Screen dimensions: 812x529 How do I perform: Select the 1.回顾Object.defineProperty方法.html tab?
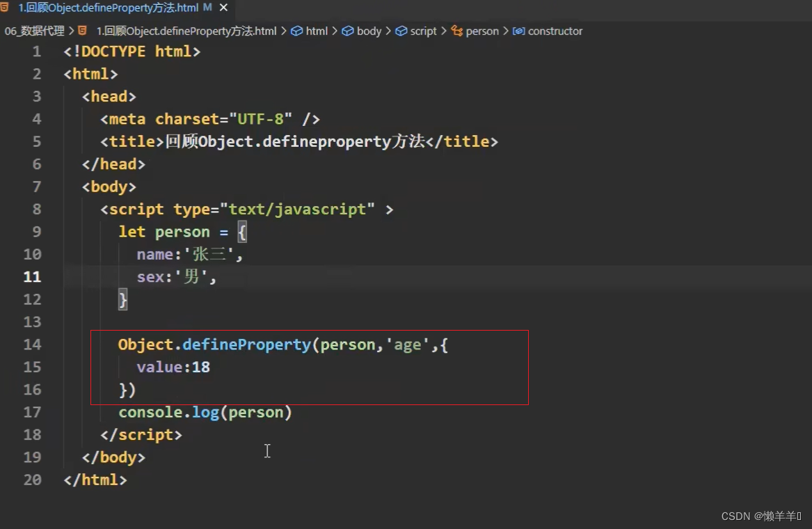pyautogui.click(x=109, y=8)
